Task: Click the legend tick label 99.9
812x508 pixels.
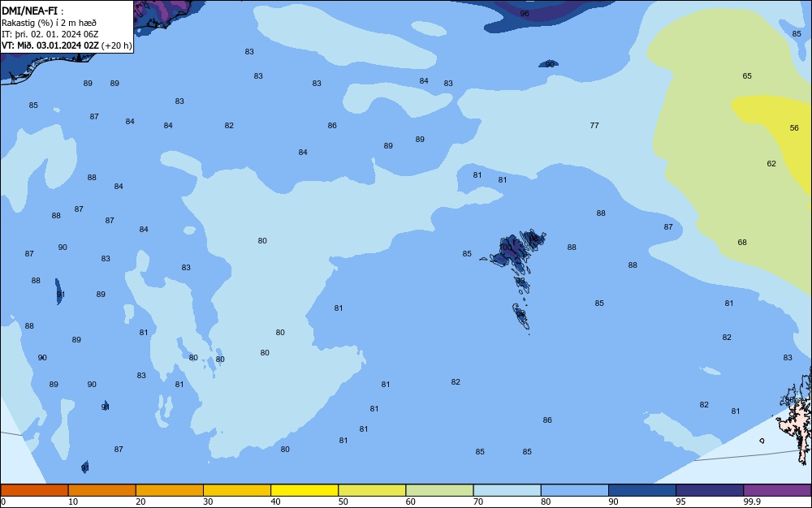Action: [x=751, y=502]
